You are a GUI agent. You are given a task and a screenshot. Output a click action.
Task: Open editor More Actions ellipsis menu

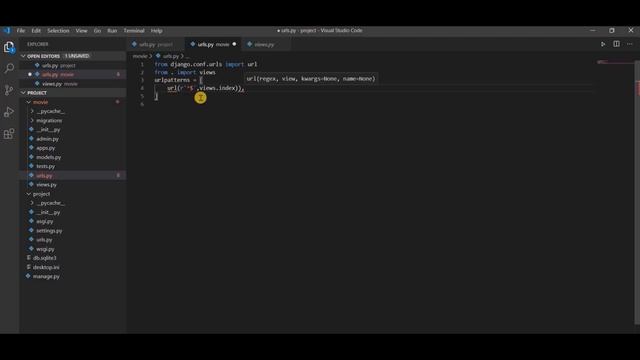[x=629, y=44]
